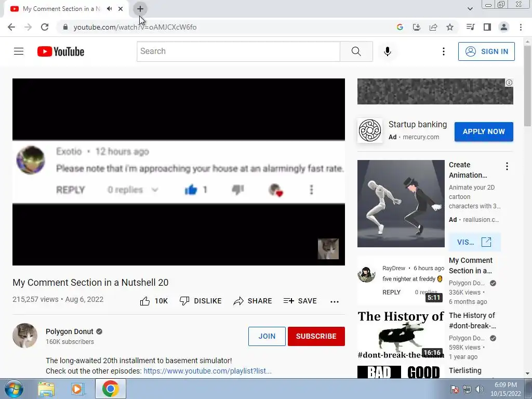Click the browser forward arrow
Viewport: 532px width, 399px height.
[28, 27]
